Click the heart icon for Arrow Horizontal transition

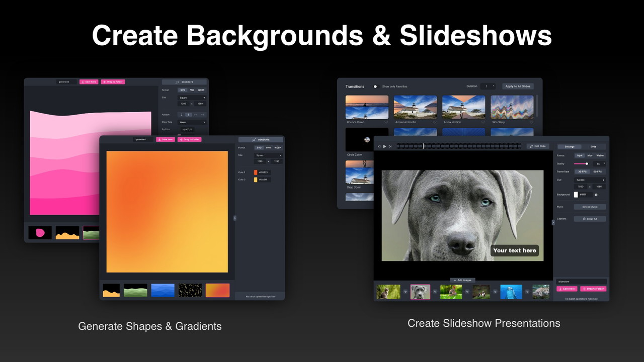[x=435, y=122]
